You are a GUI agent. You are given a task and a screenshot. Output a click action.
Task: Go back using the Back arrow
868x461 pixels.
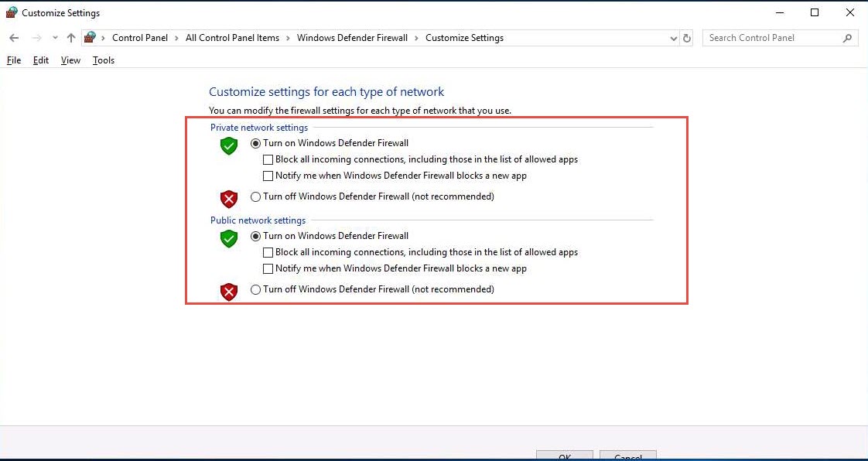coord(15,38)
